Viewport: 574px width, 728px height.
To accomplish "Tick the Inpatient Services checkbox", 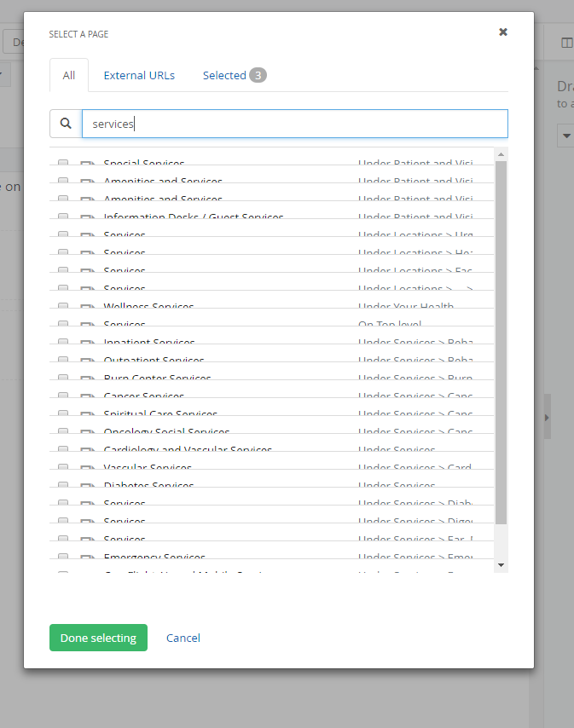I will point(63,343).
